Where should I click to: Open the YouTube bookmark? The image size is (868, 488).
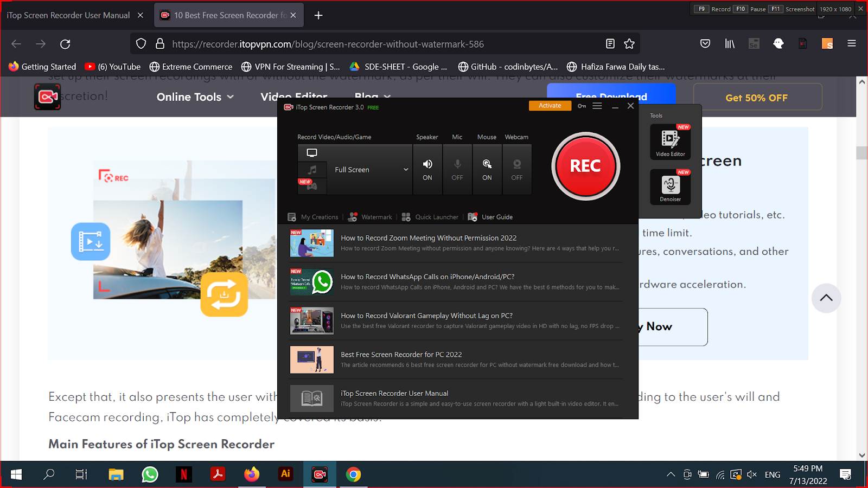113,67
